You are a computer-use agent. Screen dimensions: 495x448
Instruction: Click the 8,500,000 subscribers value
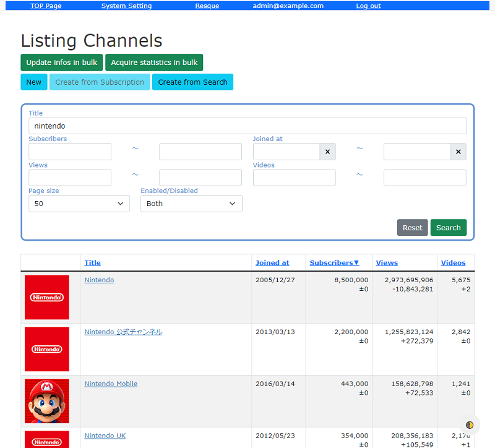pos(351,280)
